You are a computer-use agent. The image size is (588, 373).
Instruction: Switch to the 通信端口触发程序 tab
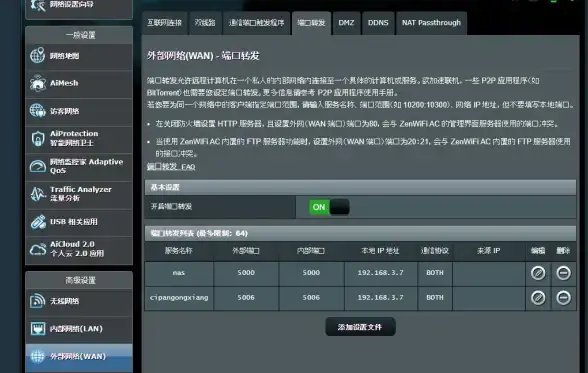tap(256, 23)
